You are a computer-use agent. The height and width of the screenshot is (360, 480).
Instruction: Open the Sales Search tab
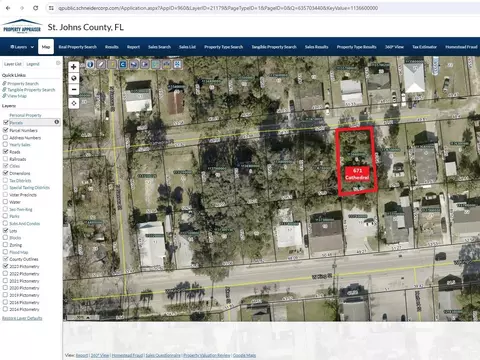tap(159, 47)
